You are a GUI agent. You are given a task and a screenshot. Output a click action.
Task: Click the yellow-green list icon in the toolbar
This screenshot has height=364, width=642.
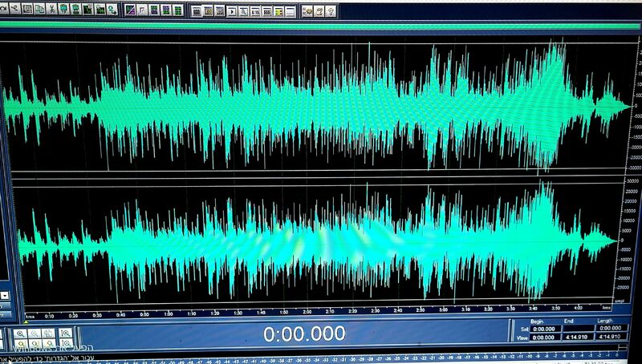pyautogui.click(x=278, y=11)
